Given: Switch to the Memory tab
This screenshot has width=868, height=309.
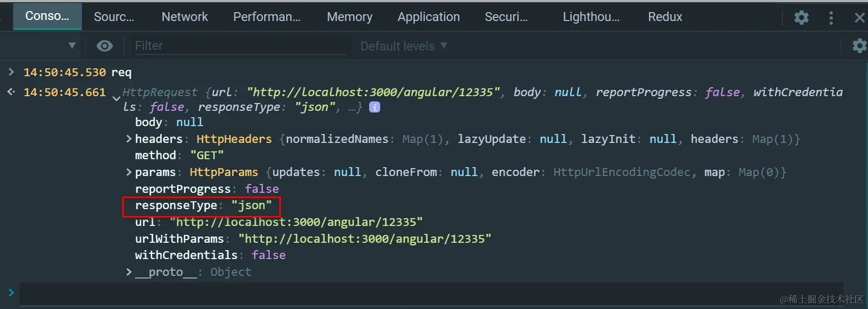Looking at the screenshot, I should click(350, 17).
